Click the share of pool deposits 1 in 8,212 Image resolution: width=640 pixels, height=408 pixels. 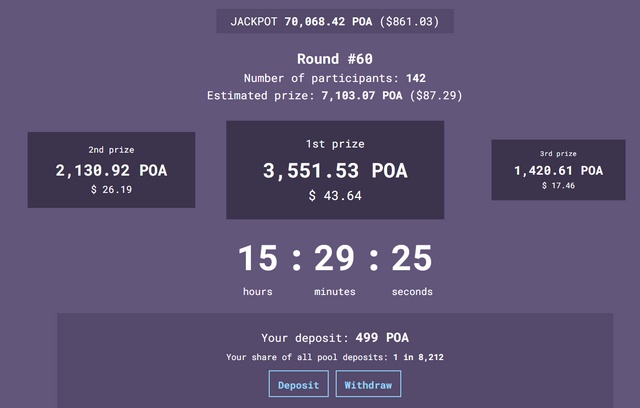[418, 357]
